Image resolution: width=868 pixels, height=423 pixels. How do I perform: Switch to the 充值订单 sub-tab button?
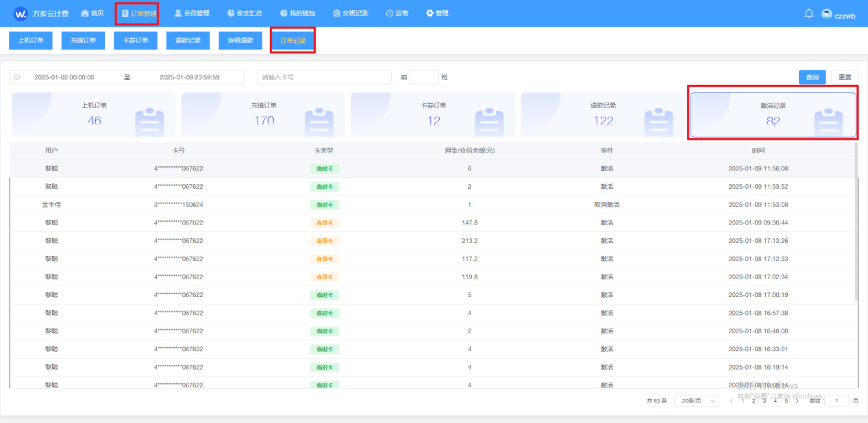[x=83, y=40]
